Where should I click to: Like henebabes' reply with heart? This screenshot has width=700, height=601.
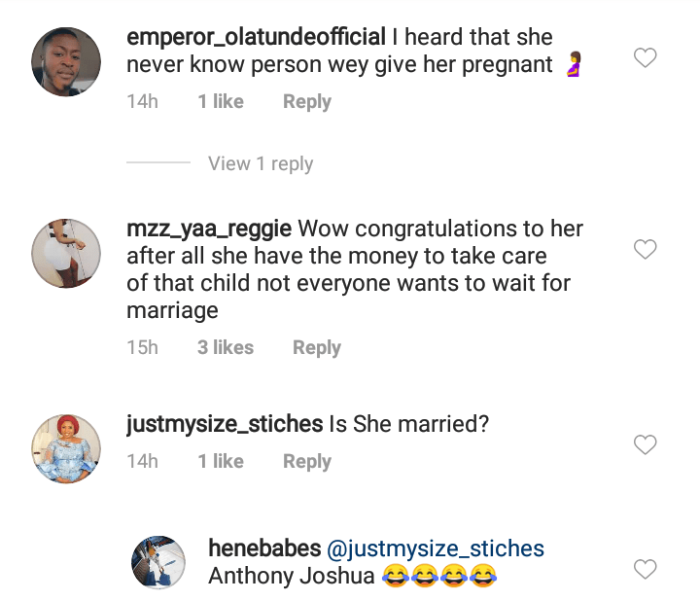click(646, 568)
